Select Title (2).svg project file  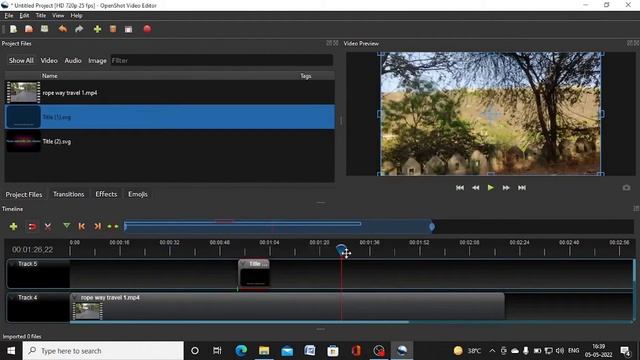point(170,142)
